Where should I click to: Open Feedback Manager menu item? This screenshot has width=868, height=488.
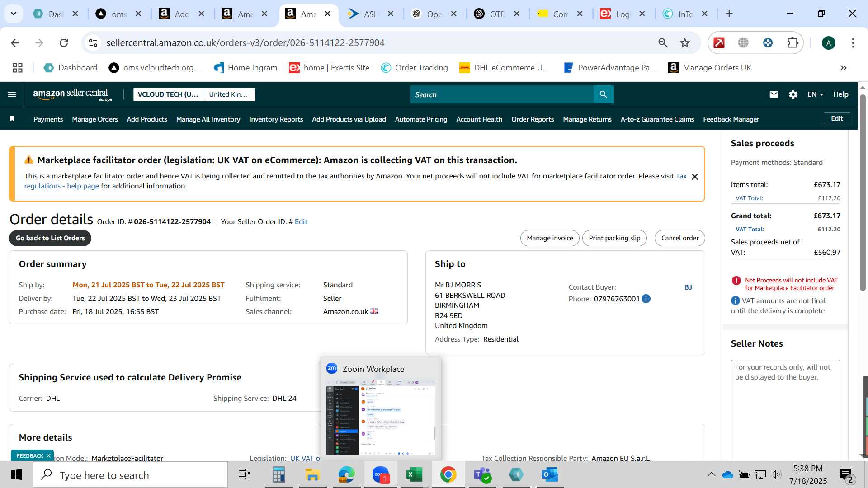(731, 119)
